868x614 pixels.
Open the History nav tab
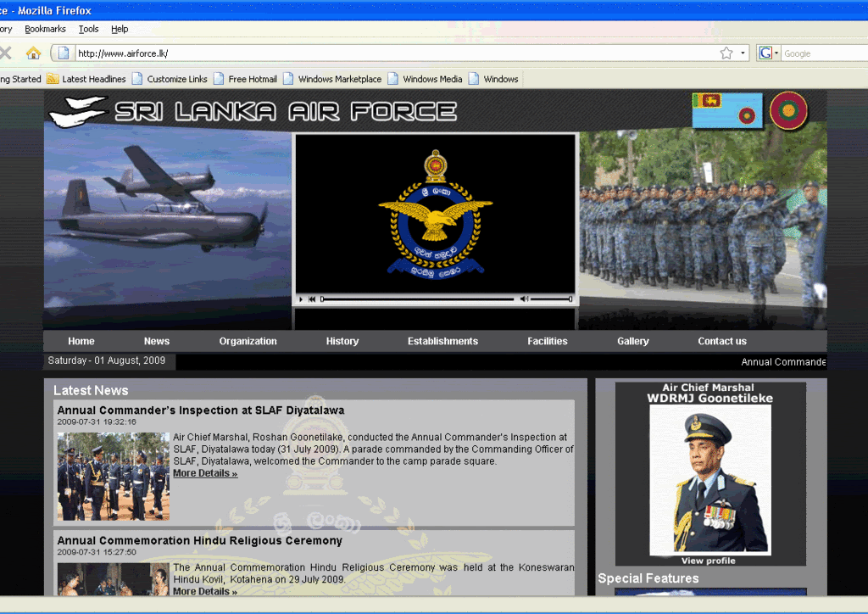point(342,341)
